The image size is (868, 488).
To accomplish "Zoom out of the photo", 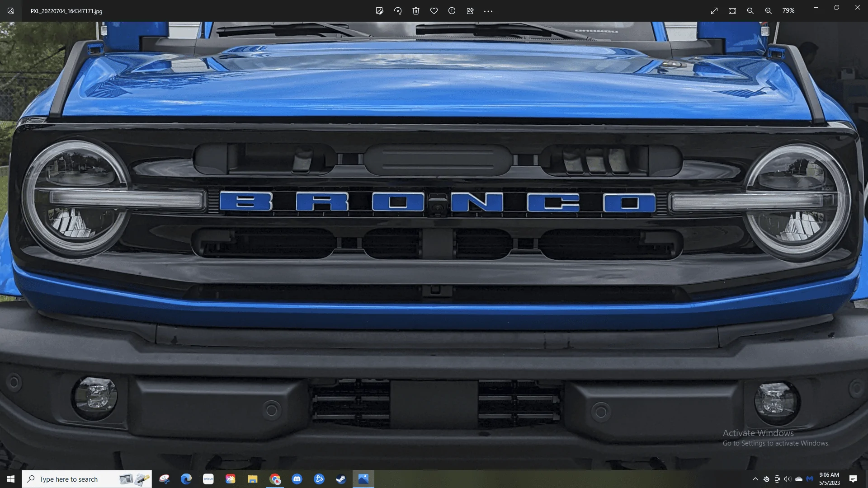I will point(750,11).
